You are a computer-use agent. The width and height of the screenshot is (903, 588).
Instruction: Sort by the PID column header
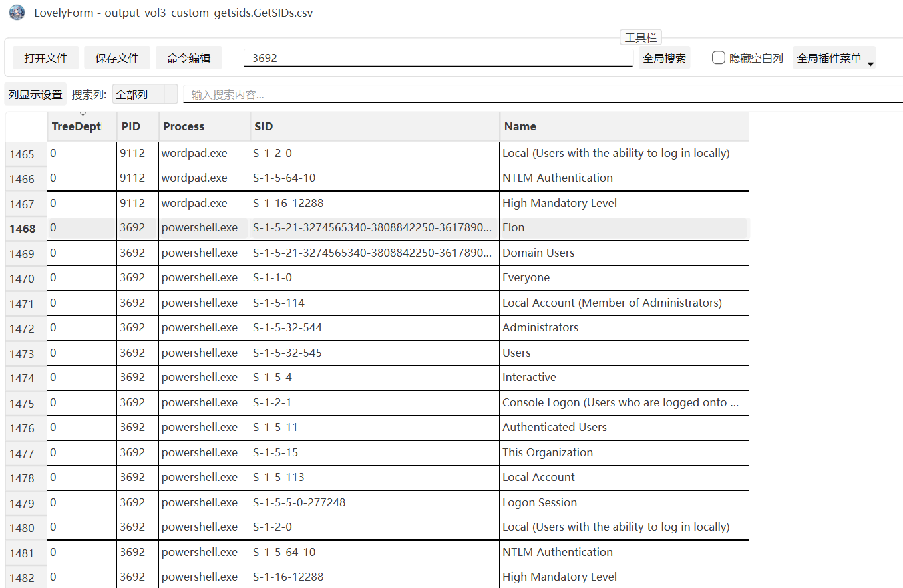pyautogui.click(x=138, y=126)
